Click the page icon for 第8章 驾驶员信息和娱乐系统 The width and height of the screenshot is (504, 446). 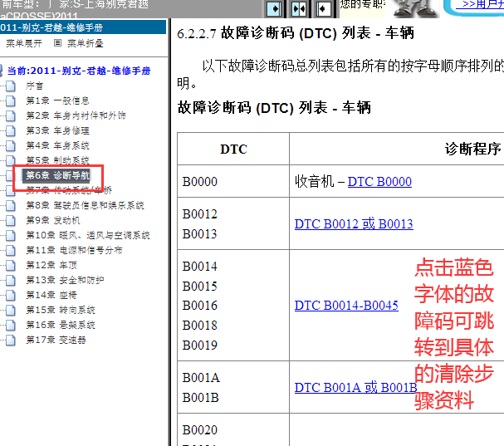click(x=11, y=205)
